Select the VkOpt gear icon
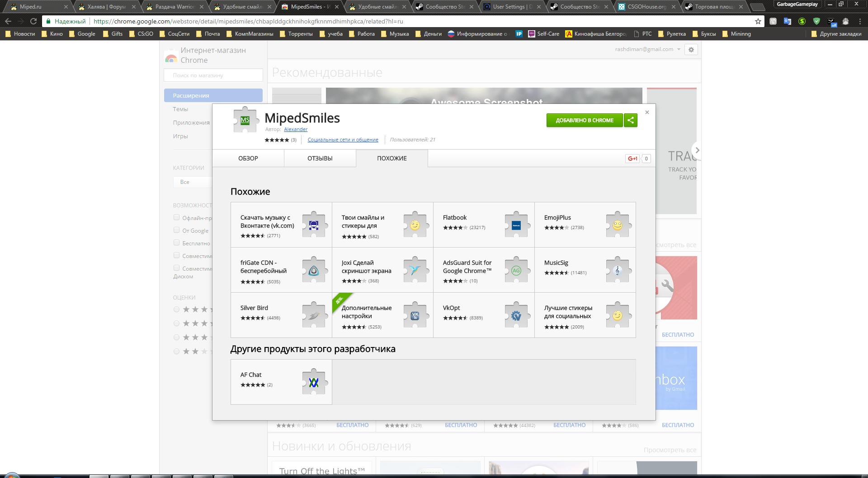Image resolution: width=868 pixels, height=478 pixels. click(517, 315)
